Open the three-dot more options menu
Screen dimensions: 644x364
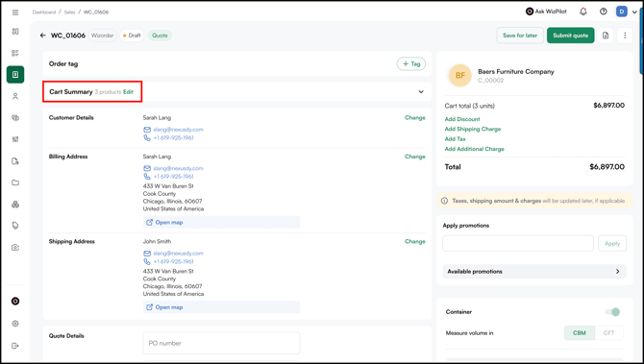(625, 36)
